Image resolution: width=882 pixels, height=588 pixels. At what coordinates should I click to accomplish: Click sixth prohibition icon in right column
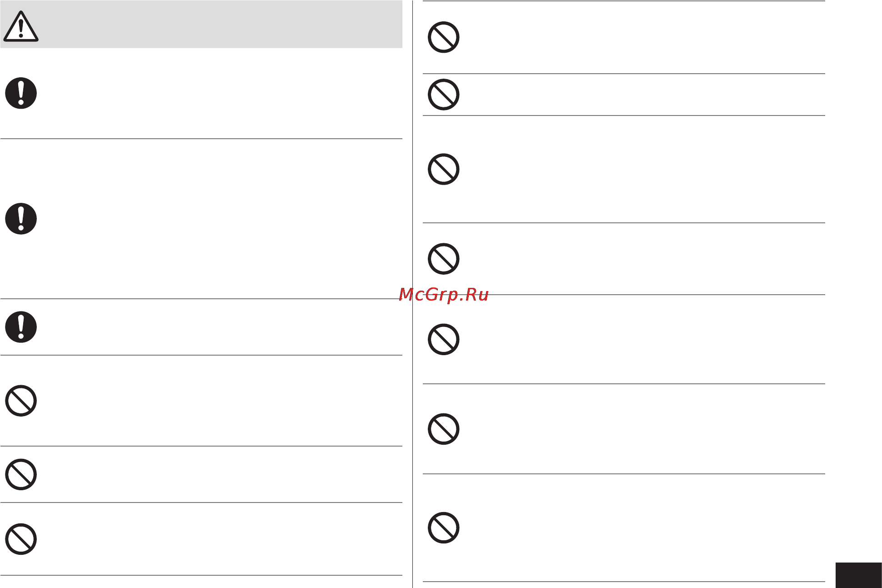click(x=444, y=429)
